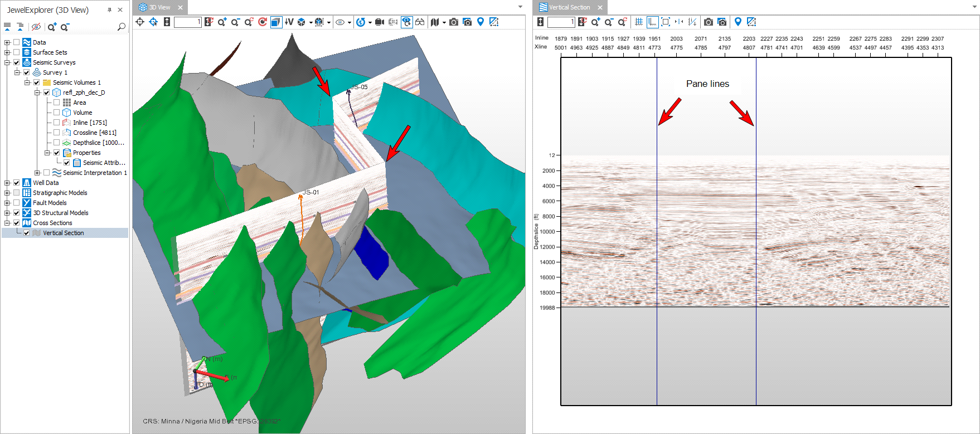Switch to the 3D View tab

159,7
